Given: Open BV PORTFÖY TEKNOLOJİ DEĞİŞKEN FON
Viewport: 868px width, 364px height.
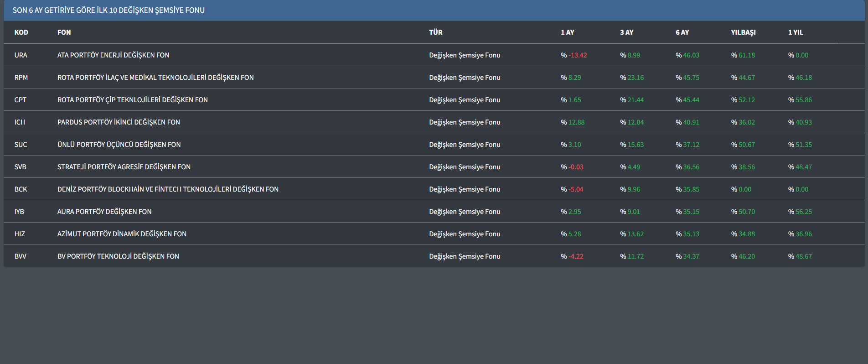Looking at the screenshot, I should [x=118, y=256].
